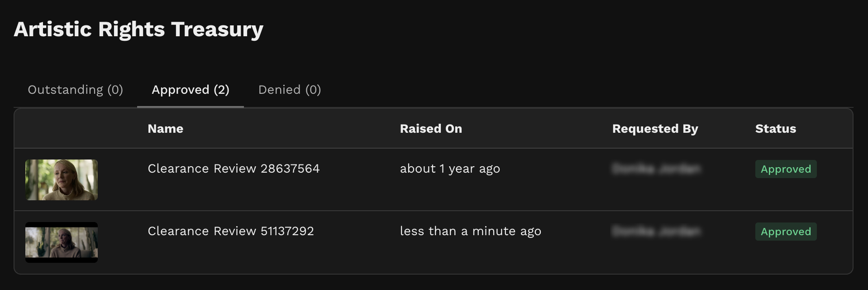The width and height of the screenshot is (868, 290).
Task: Click blurred requester name in first row
Action: click(656, 169)
